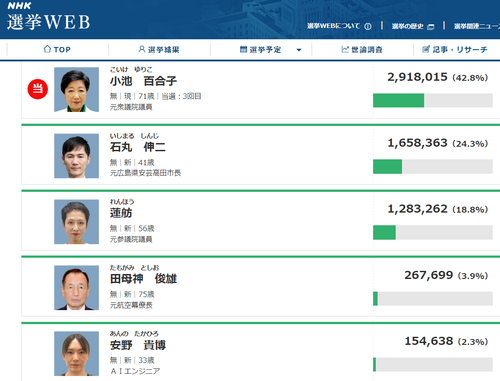This screenshot has width=500, height=381.
Task: Click the person icon beside 選挙結果
Action: pos(142,49)
